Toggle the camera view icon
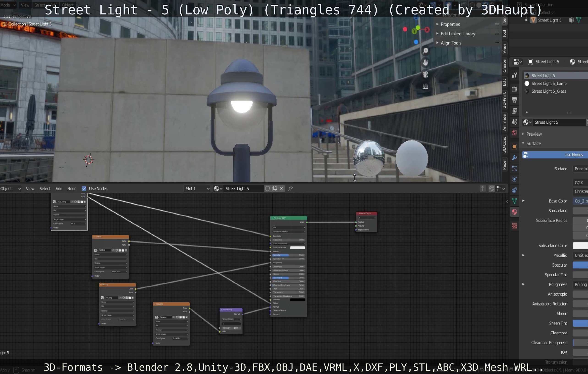588x374 pixels. pos(425,74)
